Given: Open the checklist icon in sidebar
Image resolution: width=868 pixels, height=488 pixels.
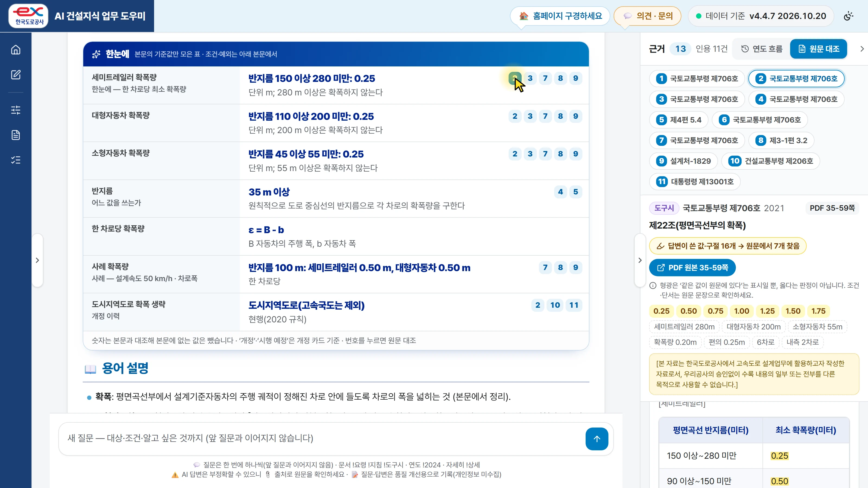Looking at the screenshot, I should 15,160.
